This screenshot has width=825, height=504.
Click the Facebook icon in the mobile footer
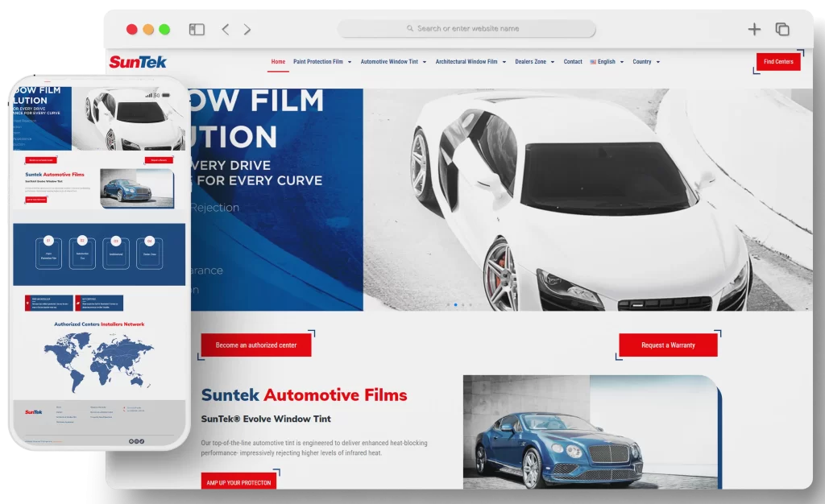131,442
